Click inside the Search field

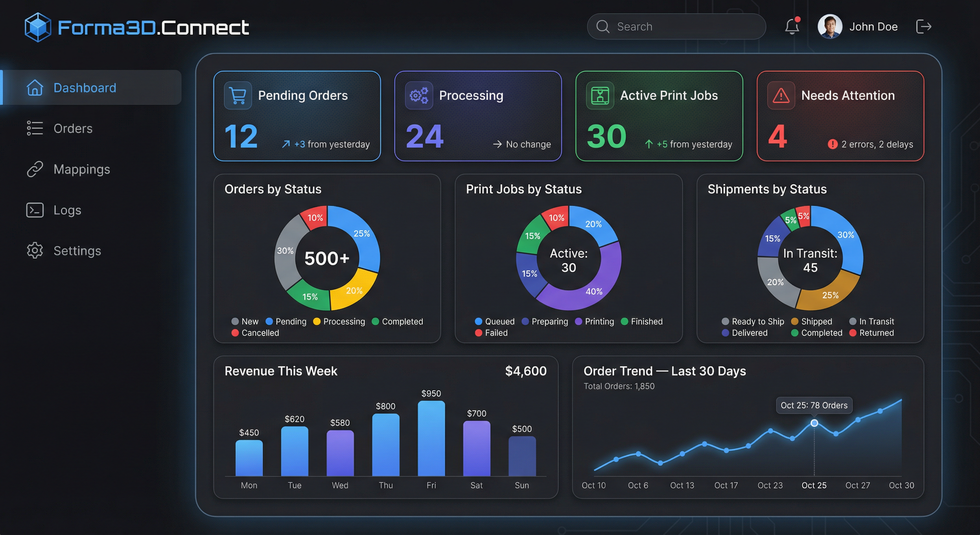677,26
